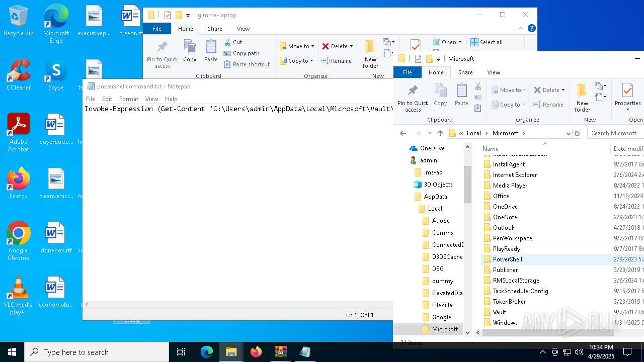Open File menu in Notepad
The height and width of the screenshot is (362, 644).
[91, 99]
